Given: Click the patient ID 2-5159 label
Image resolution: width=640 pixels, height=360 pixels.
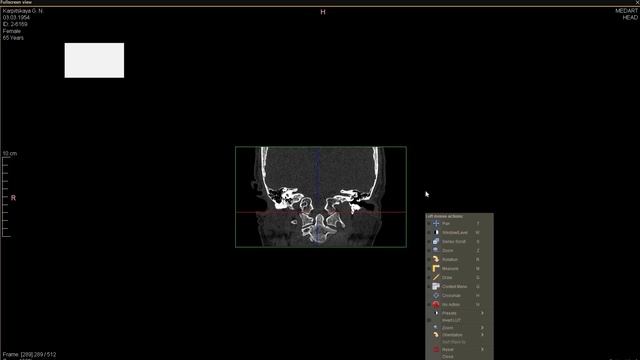Looking at the screenshot, I should tap(15, 24).
